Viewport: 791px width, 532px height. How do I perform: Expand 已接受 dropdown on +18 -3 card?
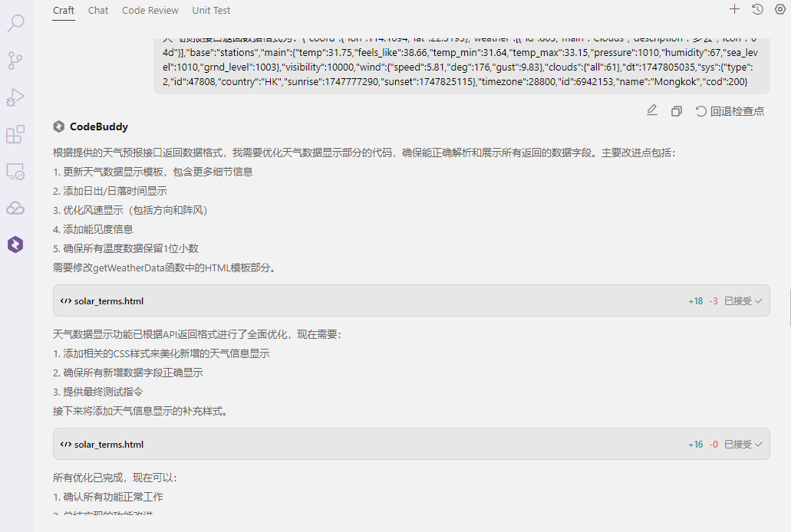743,301
